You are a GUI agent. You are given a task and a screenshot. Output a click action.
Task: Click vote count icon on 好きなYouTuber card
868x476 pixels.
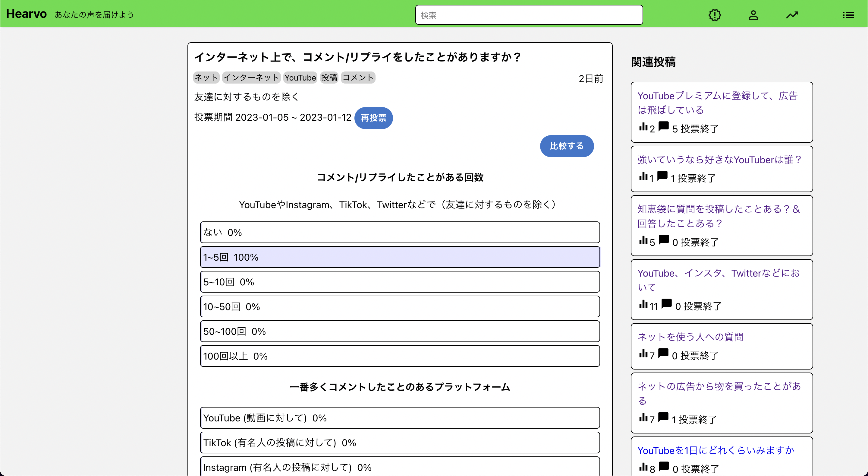click(x=643, y=176)
